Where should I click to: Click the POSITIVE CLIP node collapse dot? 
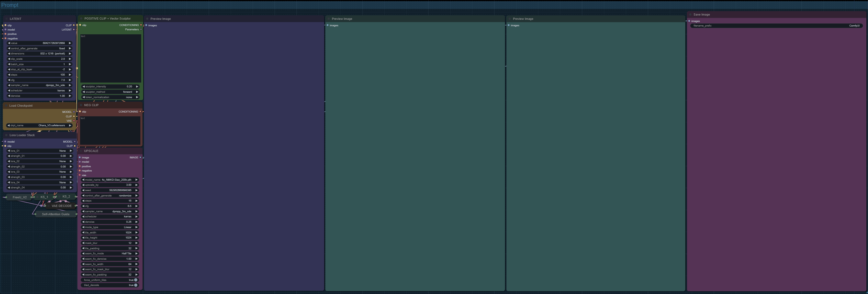(x=81, y=18)
